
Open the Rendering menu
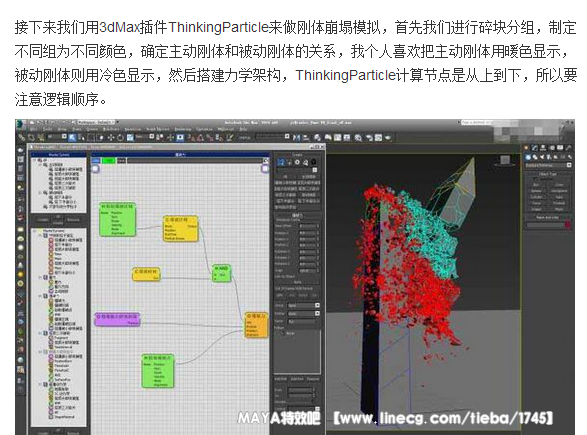pos(183,129)
